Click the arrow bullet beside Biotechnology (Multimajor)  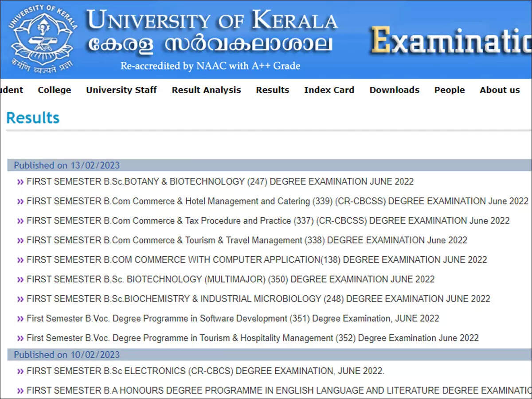coord(20,279)
